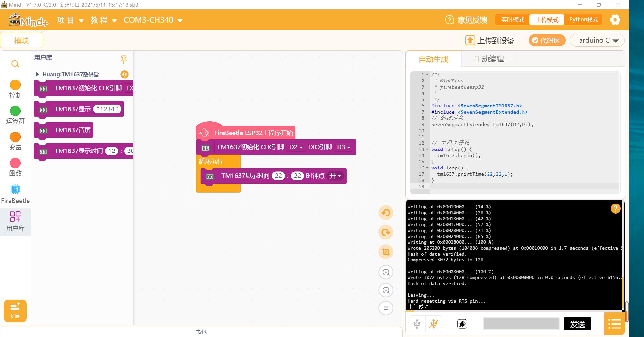Open the CLK pin D2 dropdown in workspace
Viewport: 644px width, 337px height.
point(296,147)
